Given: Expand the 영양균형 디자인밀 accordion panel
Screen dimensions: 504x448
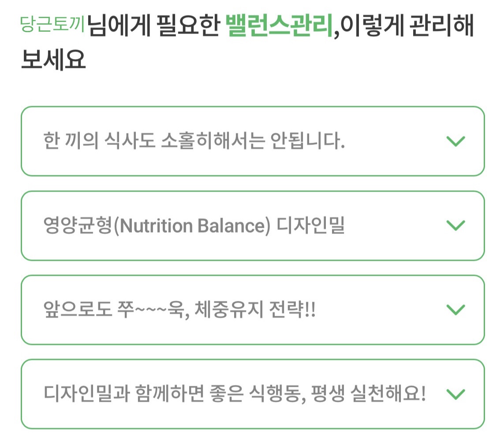Looking at the screenshot, I should coord(253,226).
